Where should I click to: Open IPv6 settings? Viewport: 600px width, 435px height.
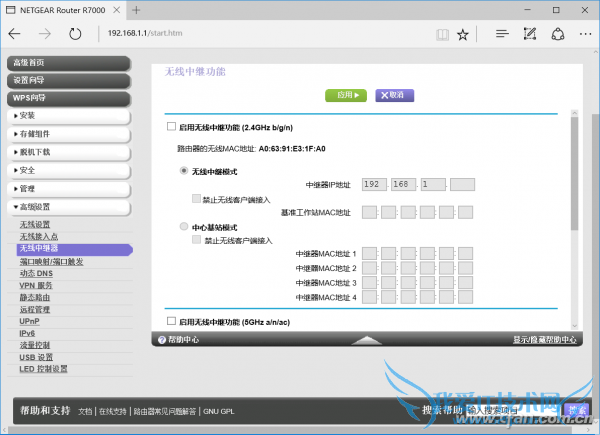[27, 333]
